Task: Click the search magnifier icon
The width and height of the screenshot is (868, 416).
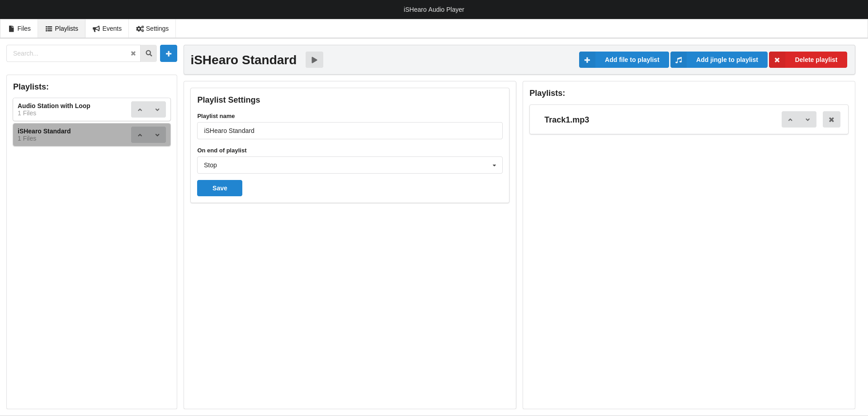Action: click(149, 53)
